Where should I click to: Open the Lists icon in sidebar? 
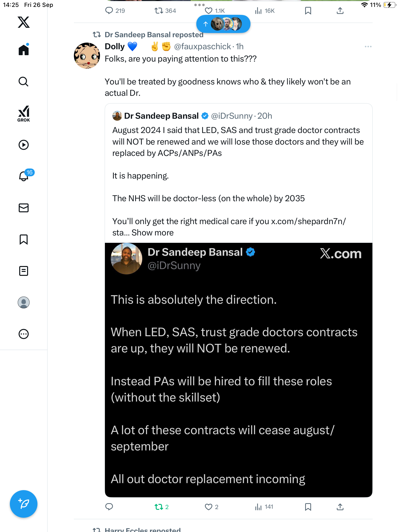(x=24, y=271)
